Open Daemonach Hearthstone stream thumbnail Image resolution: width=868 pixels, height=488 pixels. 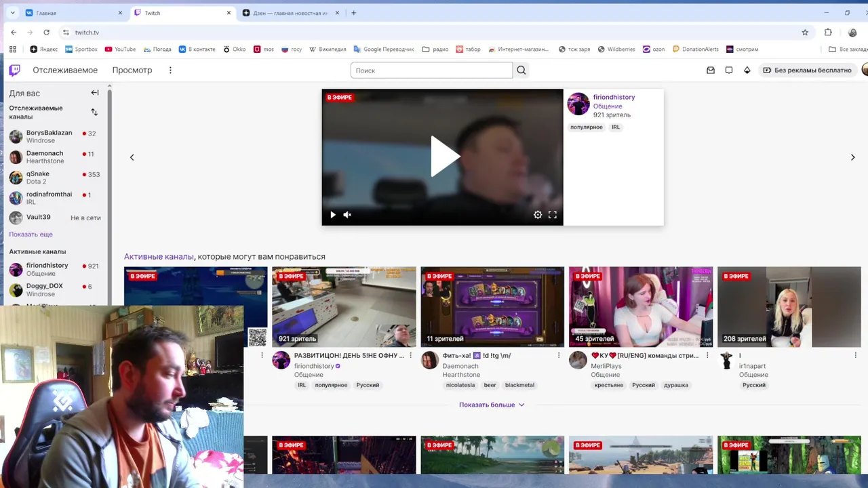(492, 307)
